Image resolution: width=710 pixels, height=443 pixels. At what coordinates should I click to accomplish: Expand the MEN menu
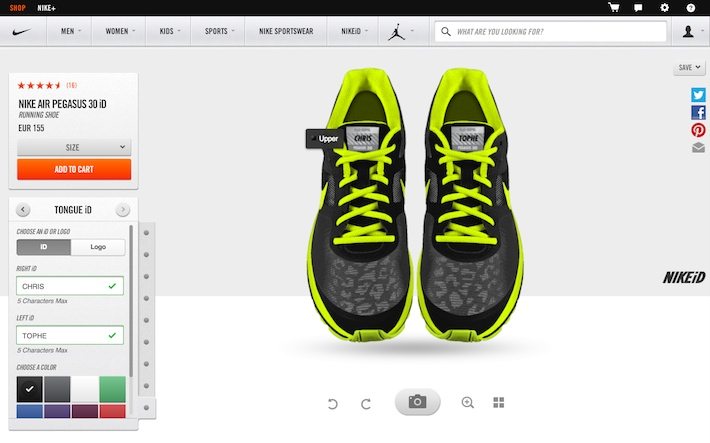[x=71, y=31]
